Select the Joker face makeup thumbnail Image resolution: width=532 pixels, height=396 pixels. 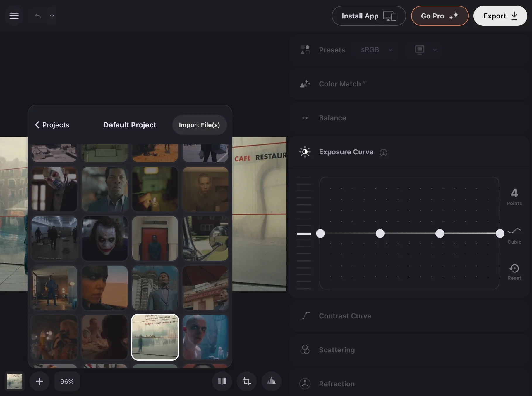click(x=105, y=238)
